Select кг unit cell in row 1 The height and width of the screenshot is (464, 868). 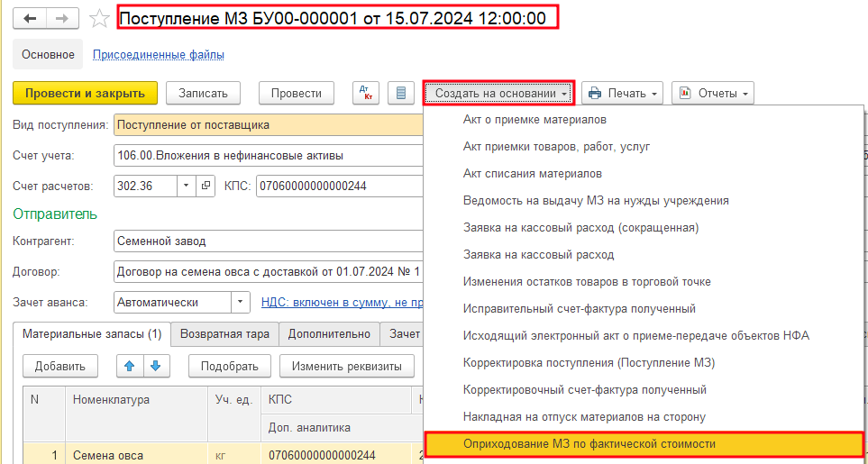[233, 455]
